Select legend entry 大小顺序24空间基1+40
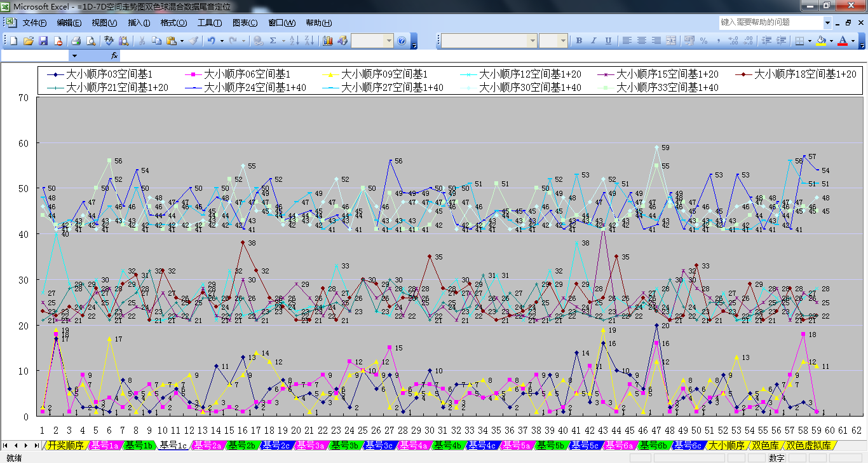The width and height of the screenshot is (868, 463). (x=245, y=87)
